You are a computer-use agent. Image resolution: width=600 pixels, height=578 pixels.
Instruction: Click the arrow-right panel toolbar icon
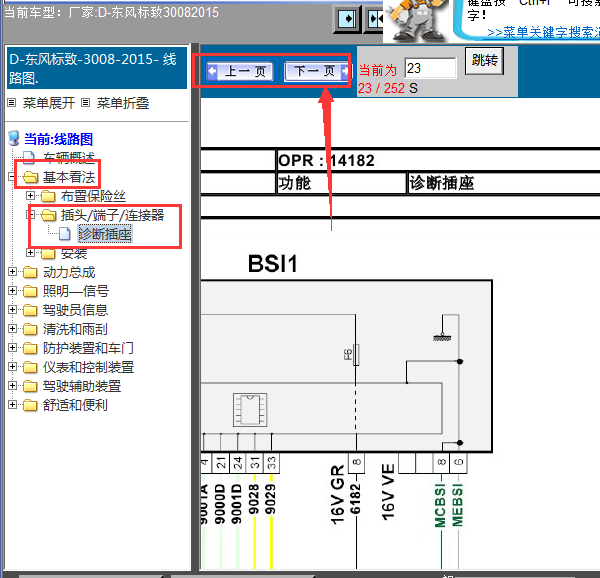pos(347,19)
